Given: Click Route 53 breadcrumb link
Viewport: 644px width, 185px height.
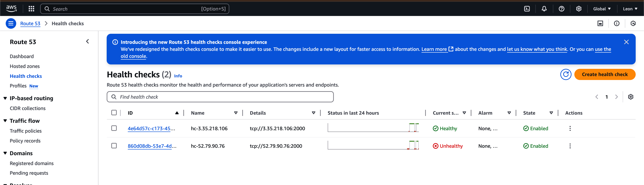Looking at the screenshot, I should (30, 23).
